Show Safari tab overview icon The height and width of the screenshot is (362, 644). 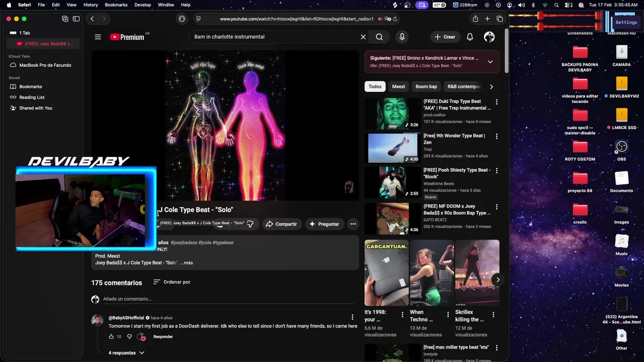pos(500,19)
